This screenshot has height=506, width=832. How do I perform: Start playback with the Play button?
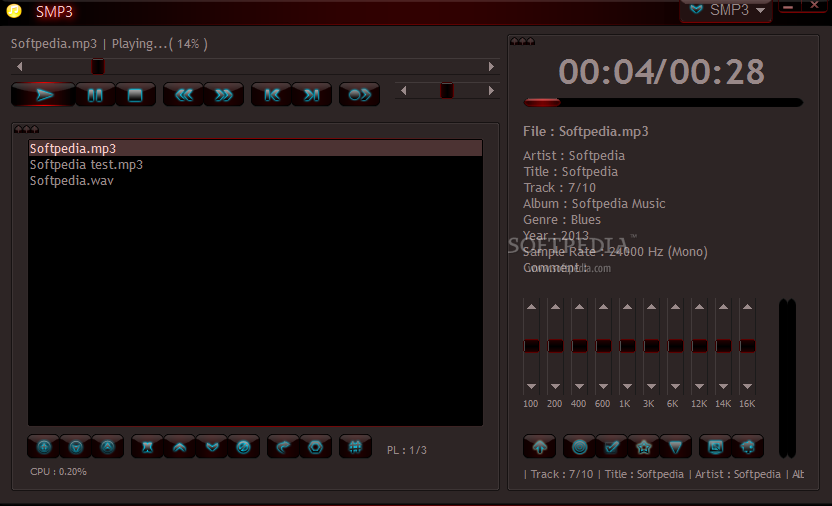click(x=43, y=95)
